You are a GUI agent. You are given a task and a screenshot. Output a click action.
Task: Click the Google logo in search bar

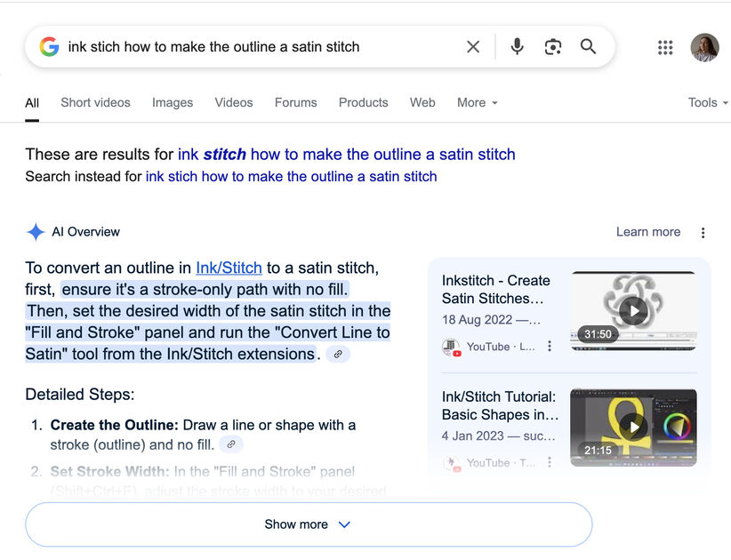click(x=49, y=46)
